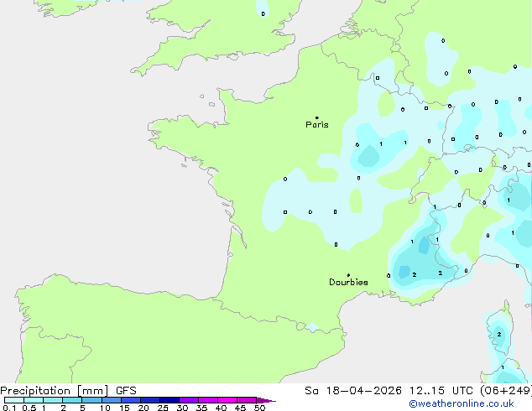
Task: Click legend tick label 50
Action: 259,408
